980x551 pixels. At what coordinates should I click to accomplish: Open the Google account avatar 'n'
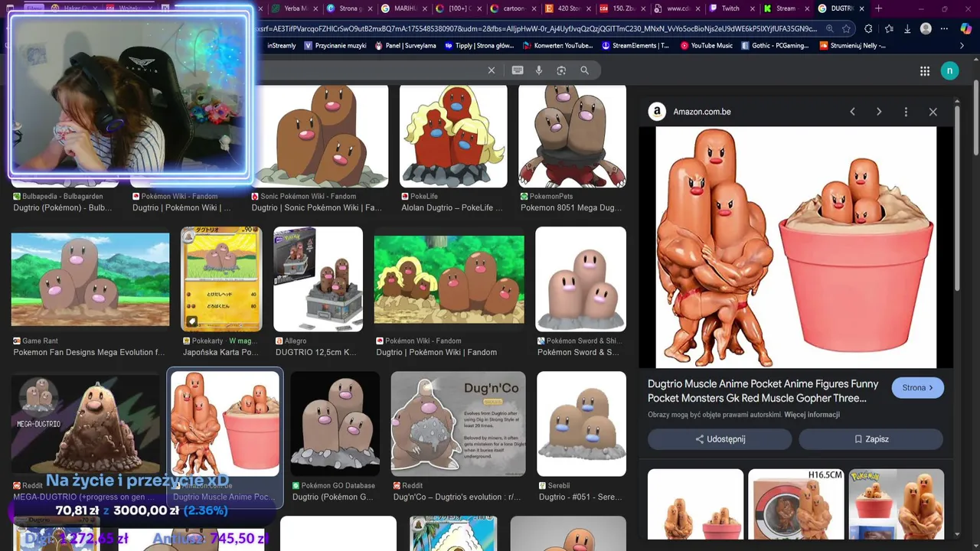(949, 70)
